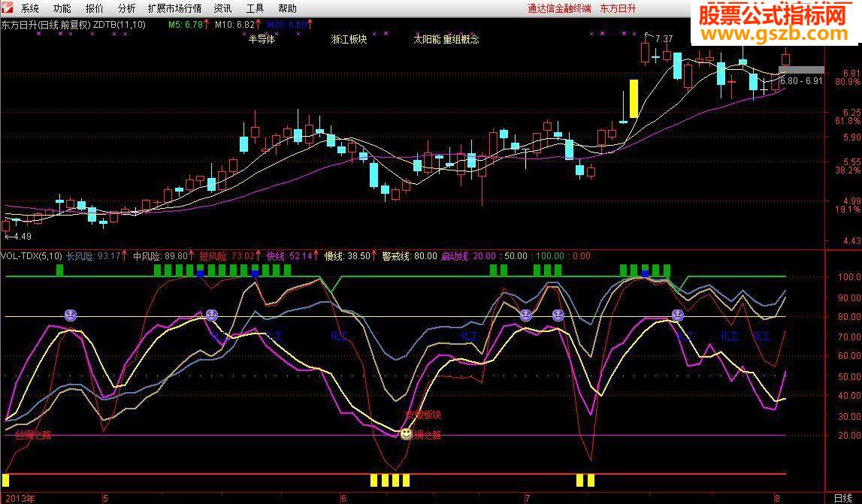The width and height of the screenshot is (862, 504).
Task: Click red up arrow after 快线 value
Action: pyautogui.click(x=316, y=255)
